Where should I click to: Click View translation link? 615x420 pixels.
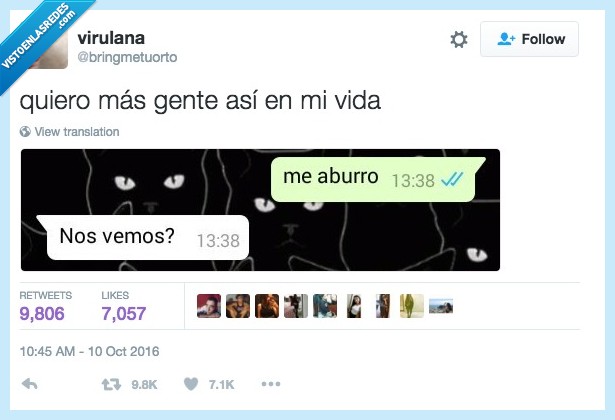pyautogui.click(x=77, y=132)
